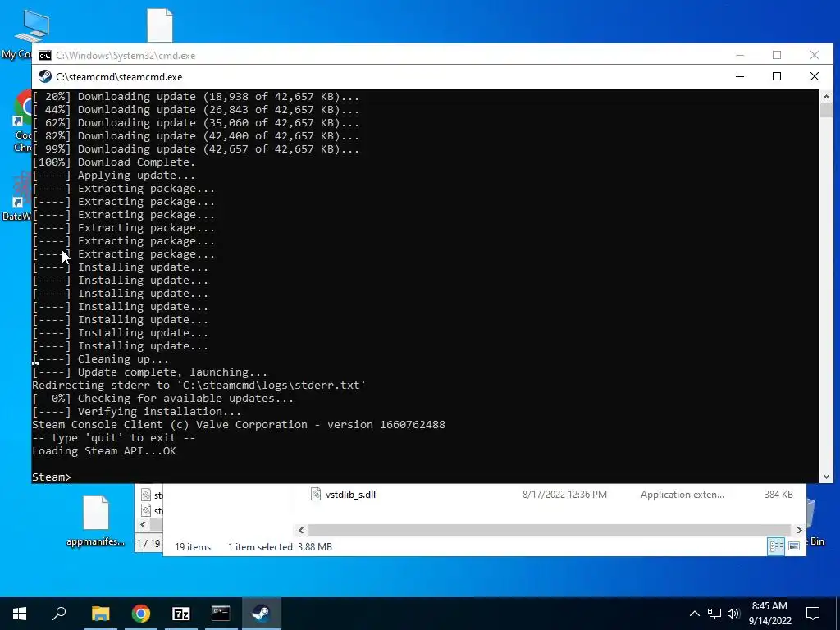The image size is (840, 630).
Task: Click the Steam> command prompt line
Action: [x=52, y=477]
